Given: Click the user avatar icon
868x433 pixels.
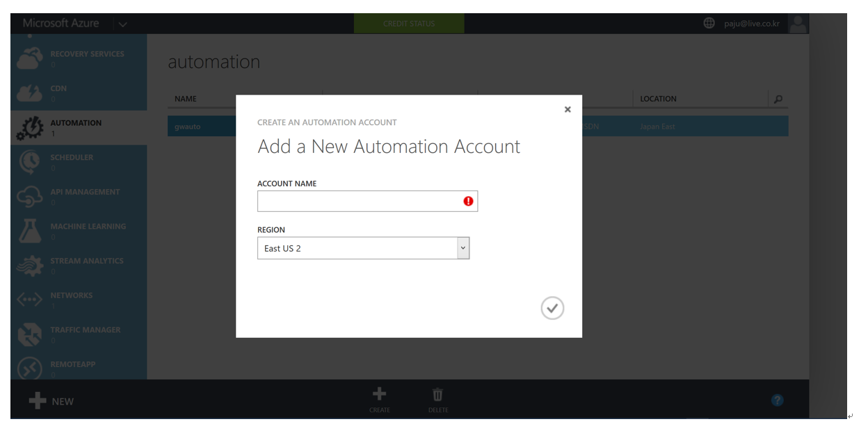Looking at the screenshot, I should pyautogui.click(x=798, y=23).
